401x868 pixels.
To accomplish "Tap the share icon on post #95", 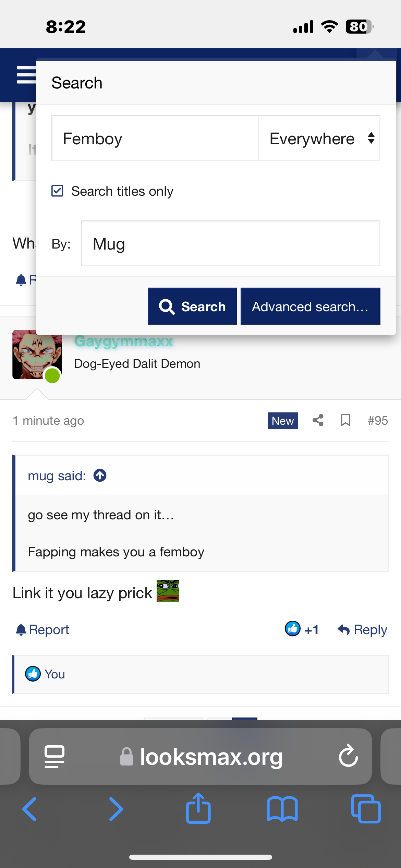I will click(x=318, y=420).
